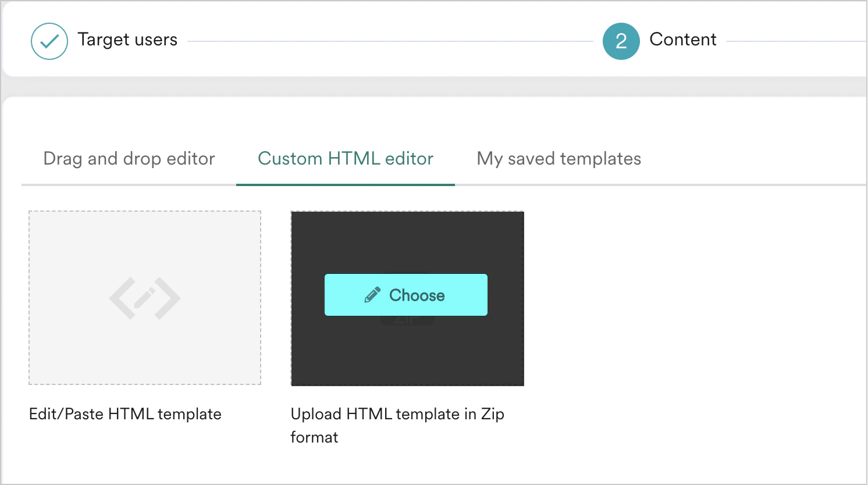Select the dark Upload HTML template thumbnail
The image size is (868, 485).
[x=407, y=349]
